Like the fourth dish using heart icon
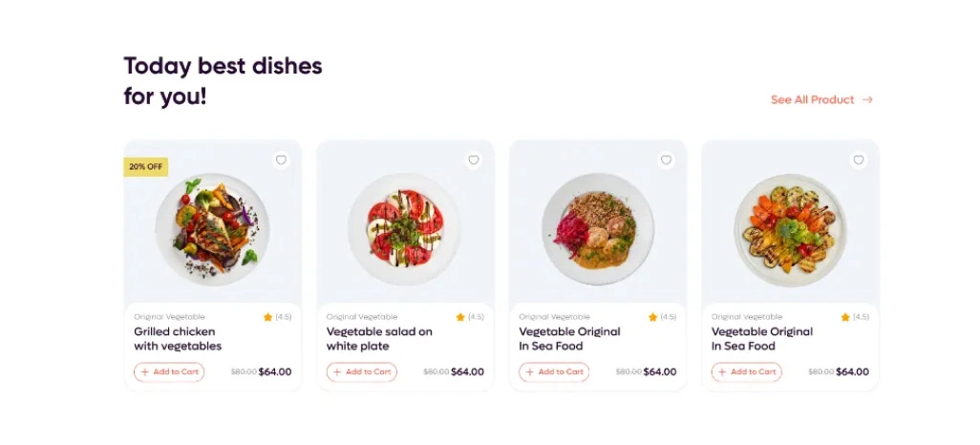Viewport: 980px width, 445px height. pyautogui.click(x=859, y=160)
